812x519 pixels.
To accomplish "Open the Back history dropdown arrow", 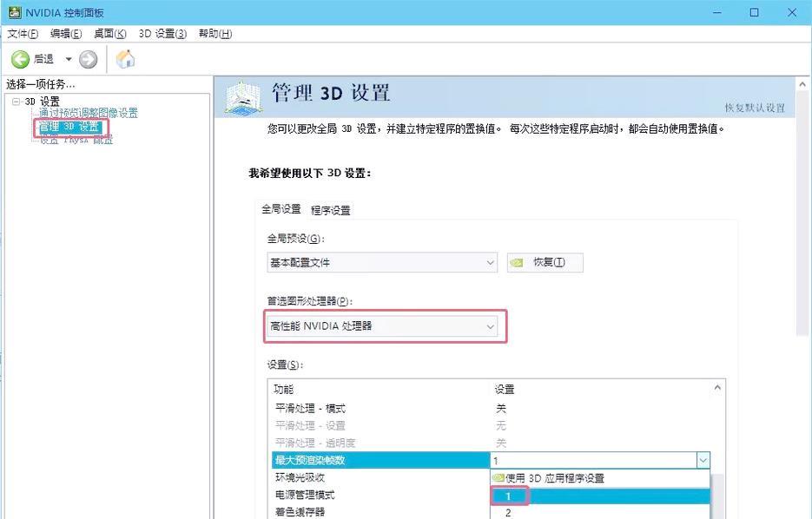I will pos(69,59).
